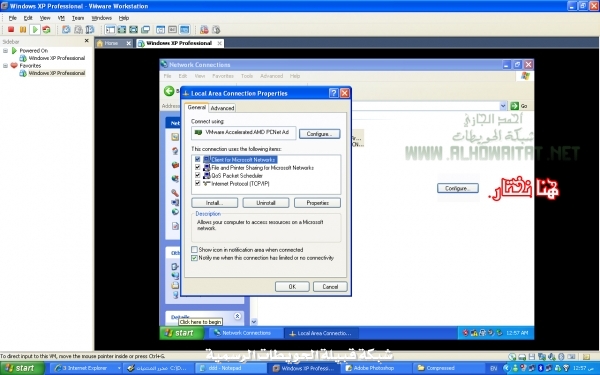Click the Configure button beside adapter
Viewport: 600px width, 375px height.
pyautogui.click(x=320, y=134)
